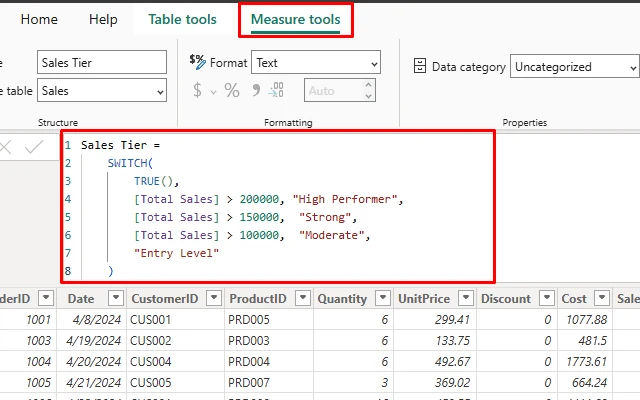Click "Entry Level" text in formula
The height and width of the screenshot is (400, 640).
[177, 253]
